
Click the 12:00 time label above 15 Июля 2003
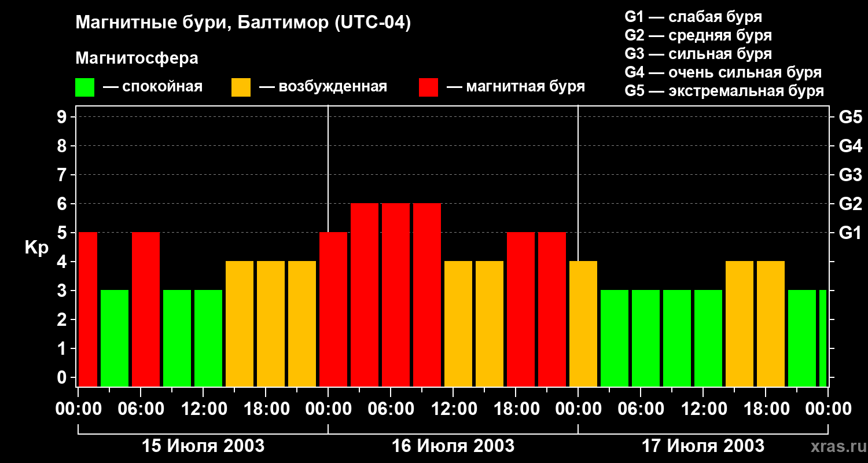click(x=203, y=409)
